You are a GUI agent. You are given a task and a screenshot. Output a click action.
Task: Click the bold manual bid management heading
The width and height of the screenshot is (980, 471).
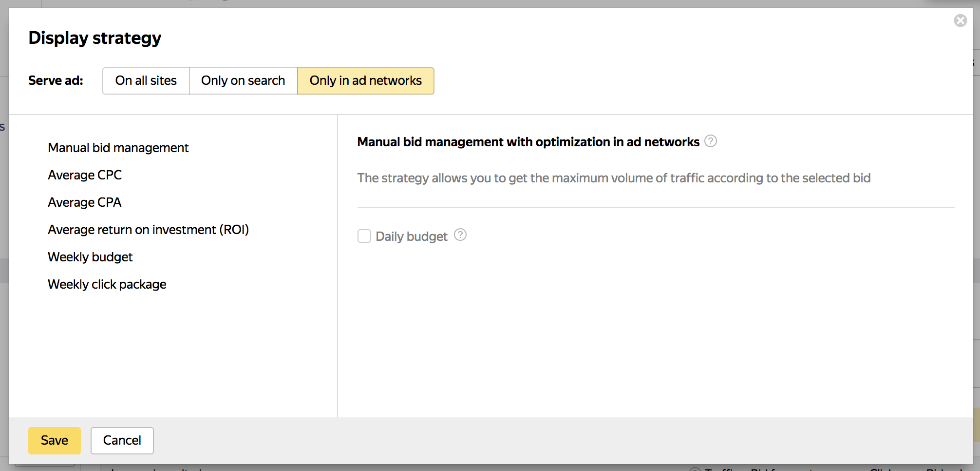[528, 142]
